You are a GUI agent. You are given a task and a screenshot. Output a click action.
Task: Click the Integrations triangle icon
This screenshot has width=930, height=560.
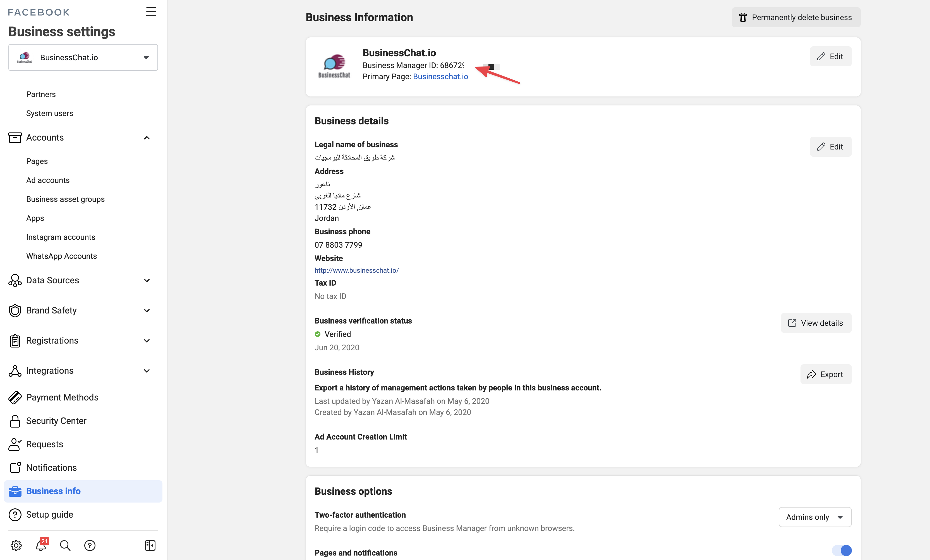(15, 371)
